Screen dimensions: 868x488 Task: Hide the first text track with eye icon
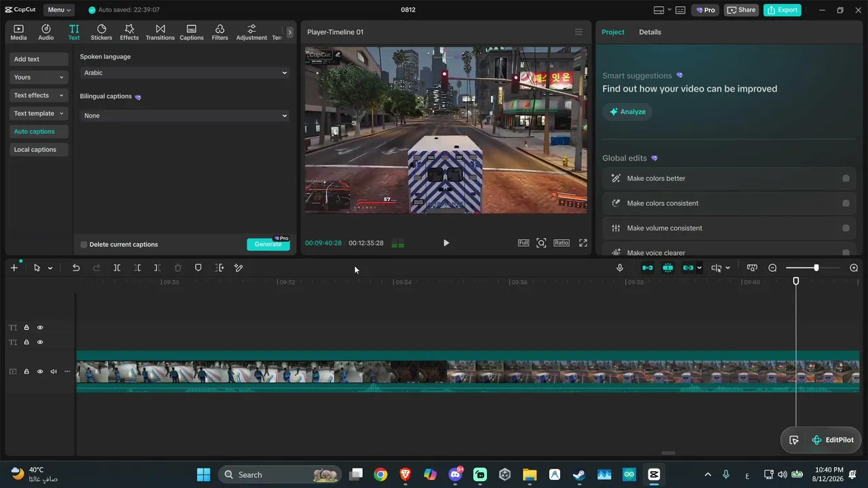point(40,327)
